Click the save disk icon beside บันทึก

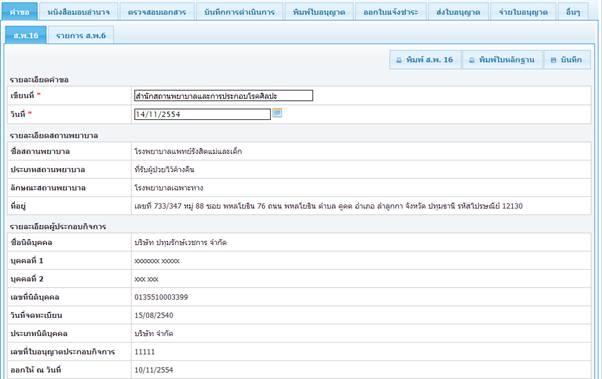click(x=553, y=60)
